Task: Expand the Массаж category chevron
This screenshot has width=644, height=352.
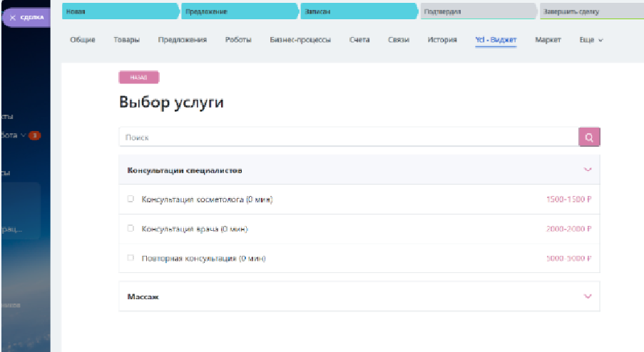Action: [588, 296]
